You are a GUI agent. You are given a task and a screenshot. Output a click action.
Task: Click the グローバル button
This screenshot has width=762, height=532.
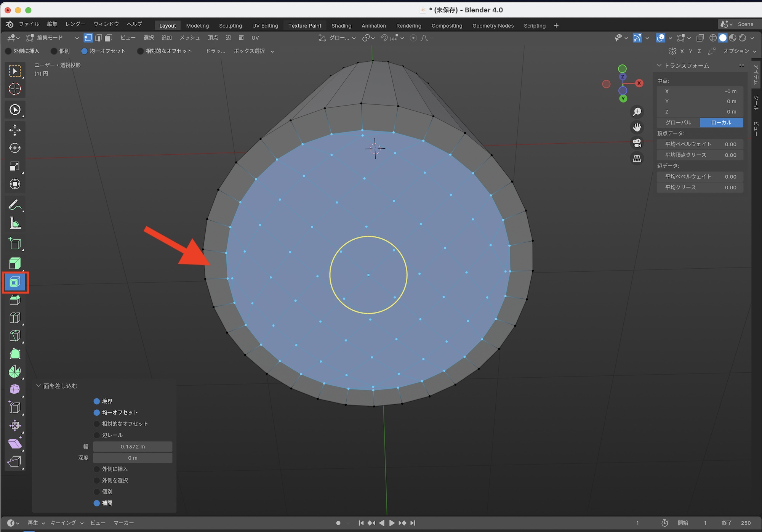pos(678,123)
